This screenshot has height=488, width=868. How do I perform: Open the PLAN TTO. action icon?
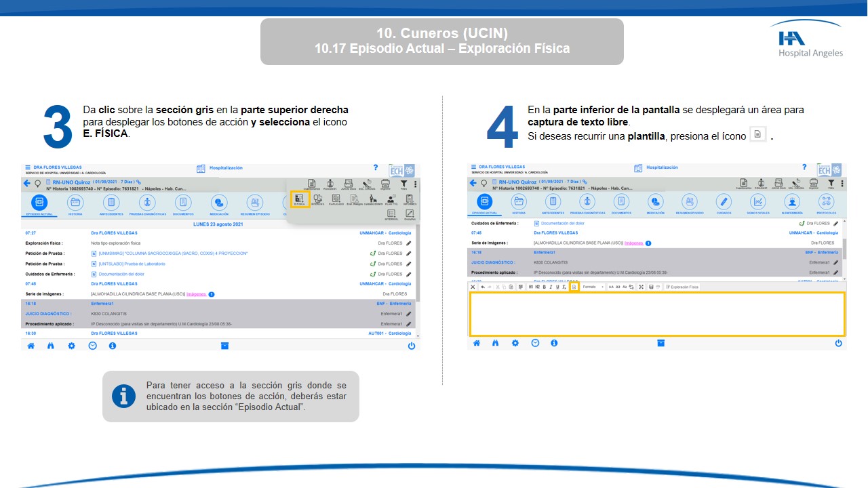pos(391,199)
